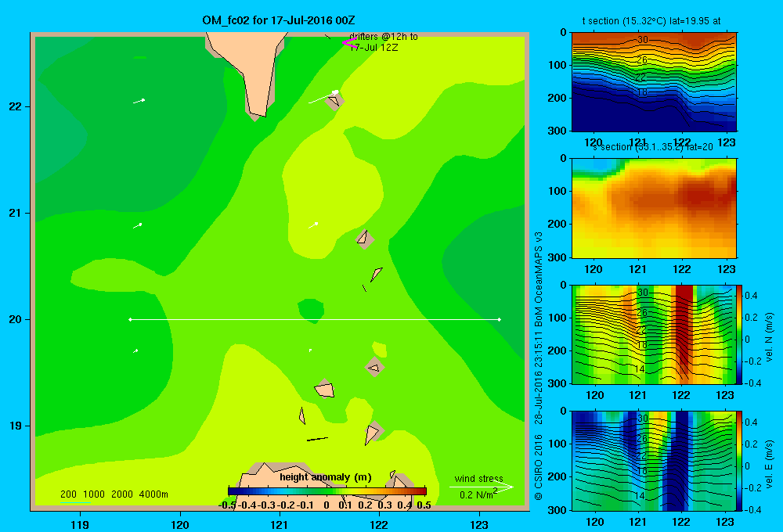This screenshot has height=532, width=783.
Task: Click the 'drifters @12h to' label
Action: (x=384, y=37)
